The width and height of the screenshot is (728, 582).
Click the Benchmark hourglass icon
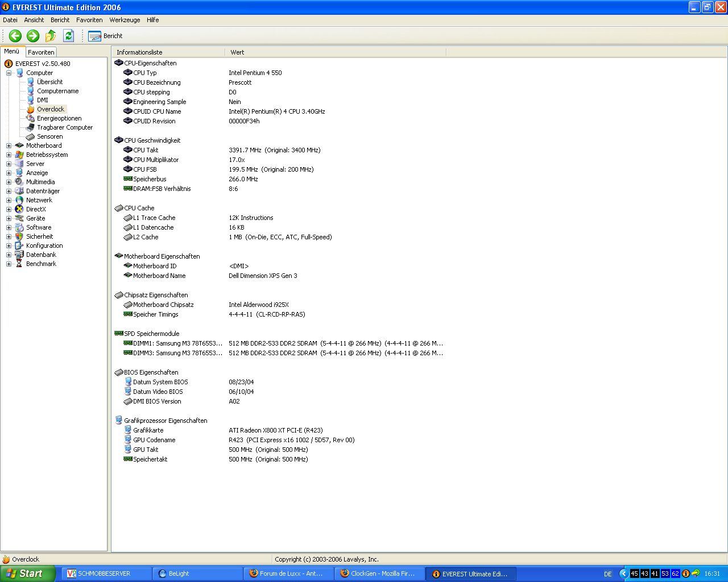(x=19, y=264)
